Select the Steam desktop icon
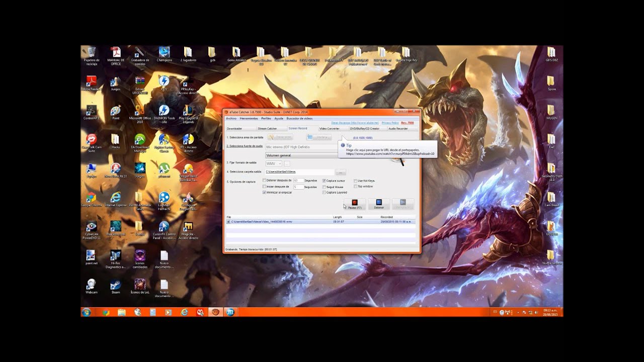Screen dimensions: 644x362 [116, 286]
